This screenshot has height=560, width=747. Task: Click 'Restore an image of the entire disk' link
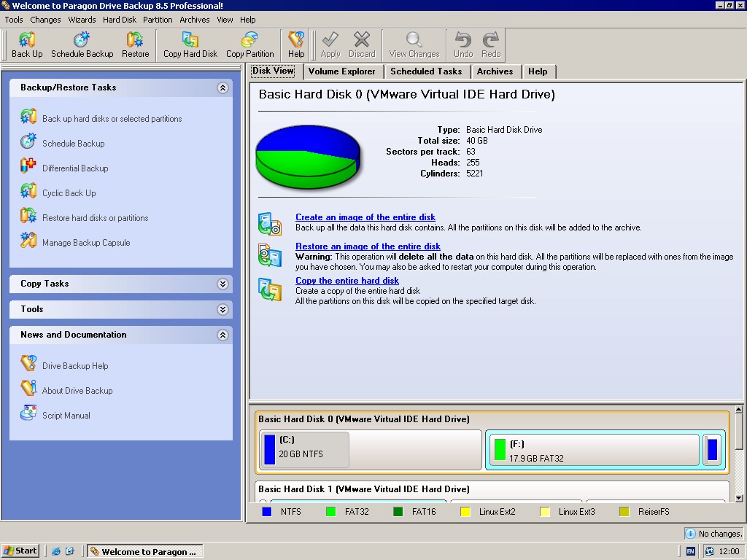(x=368, y=246)
